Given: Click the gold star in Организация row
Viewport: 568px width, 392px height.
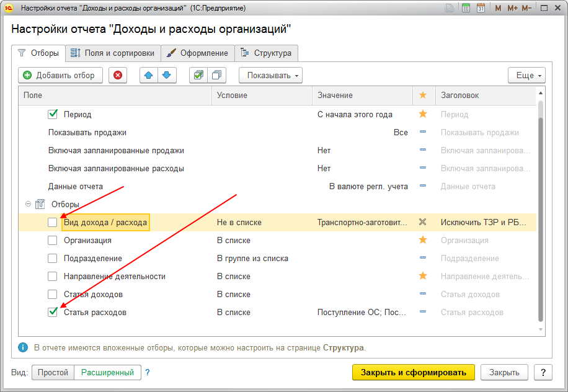Looking at the screenshot, I should (x=423, y=240).
